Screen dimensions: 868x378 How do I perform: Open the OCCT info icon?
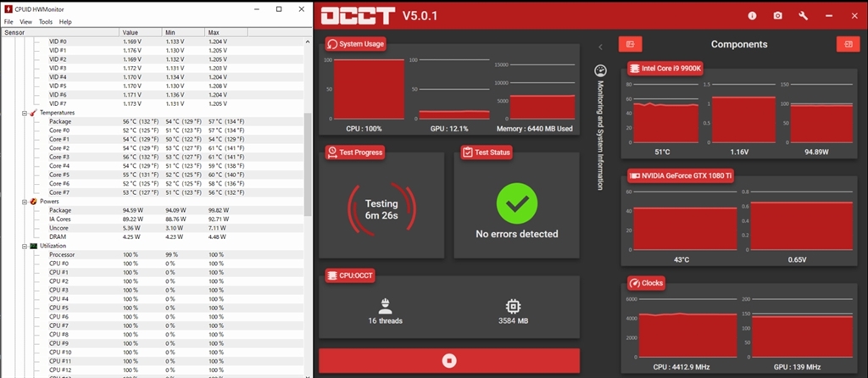(752, 16)
